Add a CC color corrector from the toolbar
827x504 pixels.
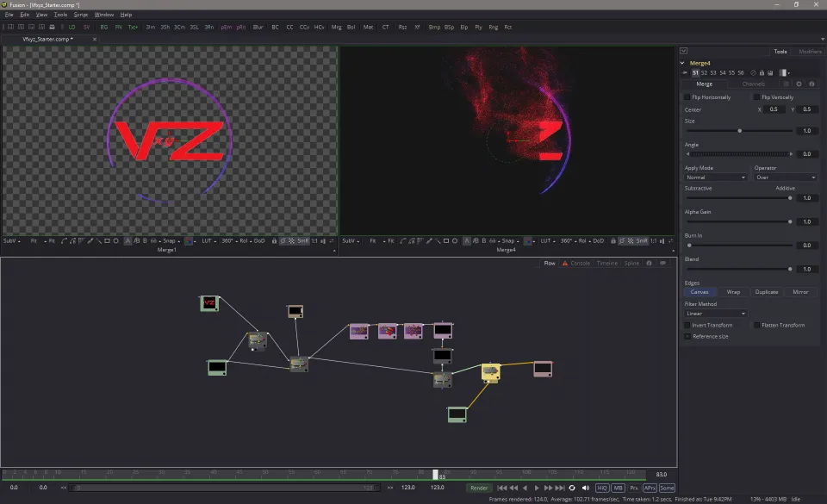pyautogui.click(x=289, y=27)
